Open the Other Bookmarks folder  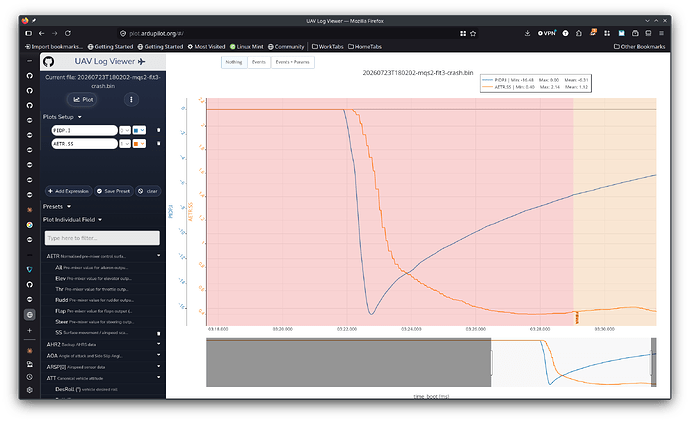click(x=639, y=47)
